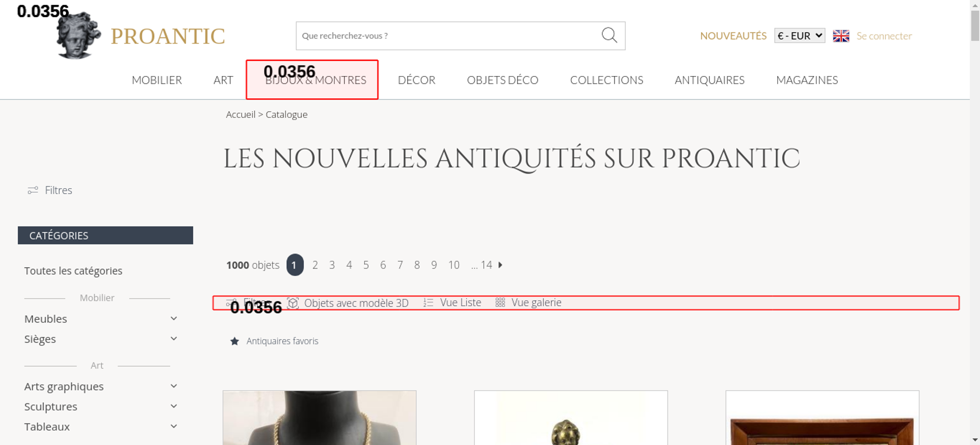This screenshot has height=445, width=980.
Task: Open the Nouveautés link
Action: point(733,36)
